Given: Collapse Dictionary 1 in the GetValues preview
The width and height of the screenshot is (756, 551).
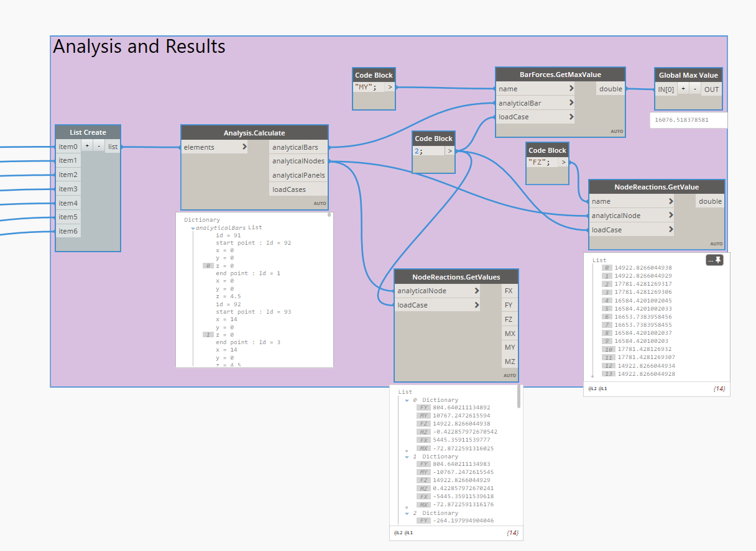Looking at the screenshot, I should (407, 457).
